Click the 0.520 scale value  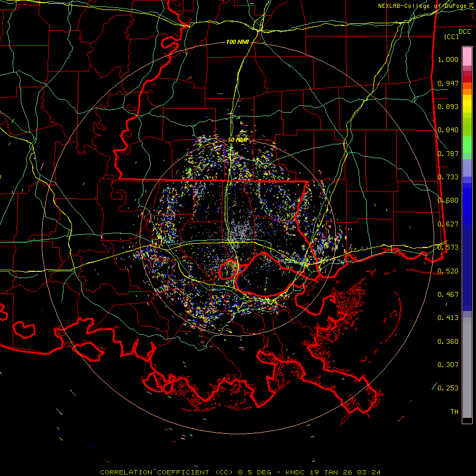pos(448,271)
